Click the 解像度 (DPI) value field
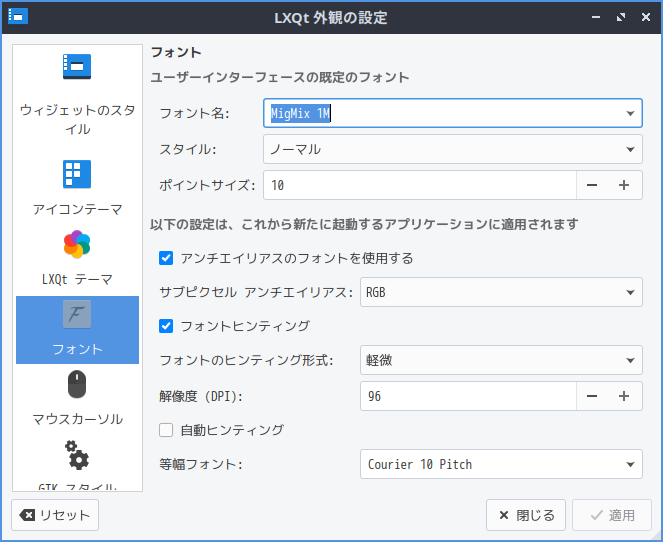Viewport: 663px width, 542px height. [x=468, y=396]
